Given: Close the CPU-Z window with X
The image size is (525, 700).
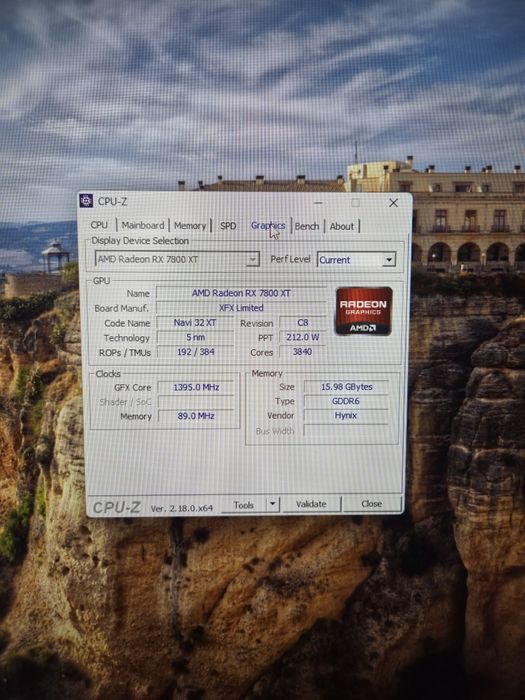Looking at the screenshot, I should click(x=393, y=203).
